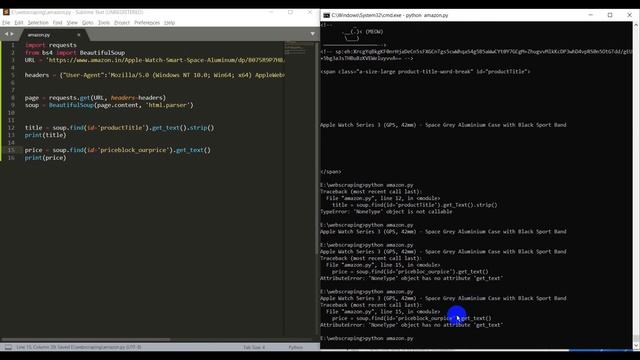Click the 'price = soup.find' line
Viewport: 640px width, 360px height.
pyautogui.click(x=118, y=150)
